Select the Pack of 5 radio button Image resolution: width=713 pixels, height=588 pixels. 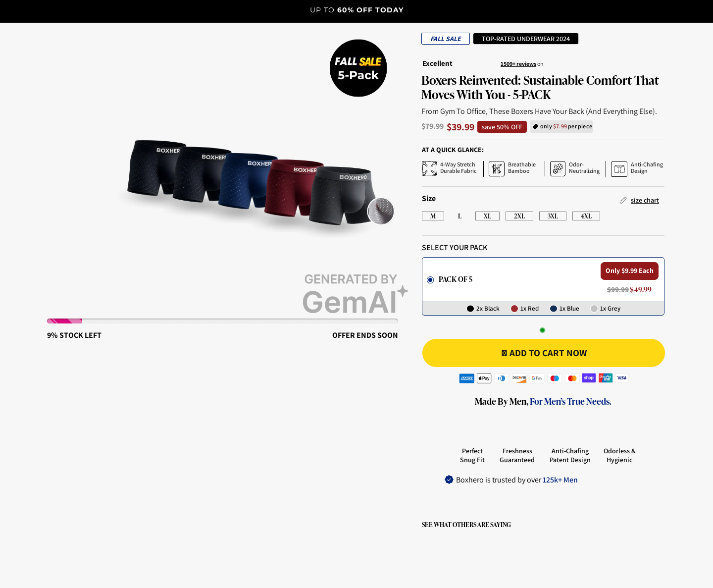[430, 280]
